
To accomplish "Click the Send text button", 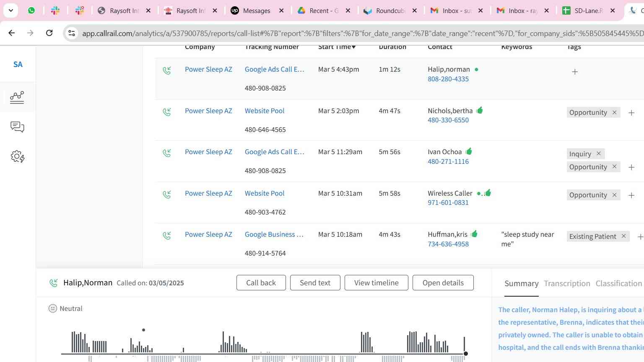I will tap(315, 283).
